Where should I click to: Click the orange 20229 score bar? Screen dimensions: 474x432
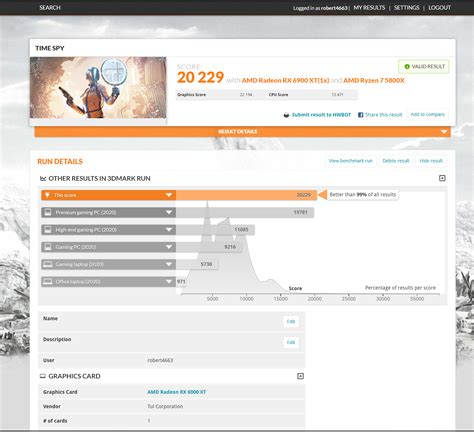tap(246, 195)
